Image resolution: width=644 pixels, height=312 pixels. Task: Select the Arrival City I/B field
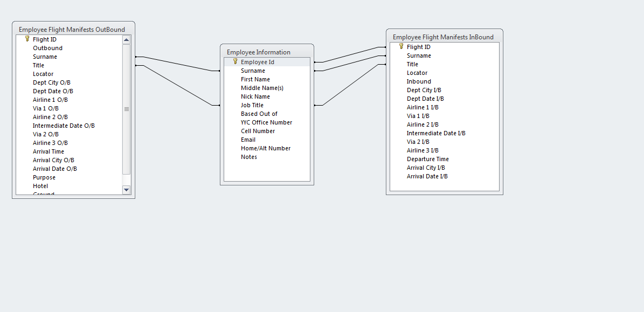(426, 168)
